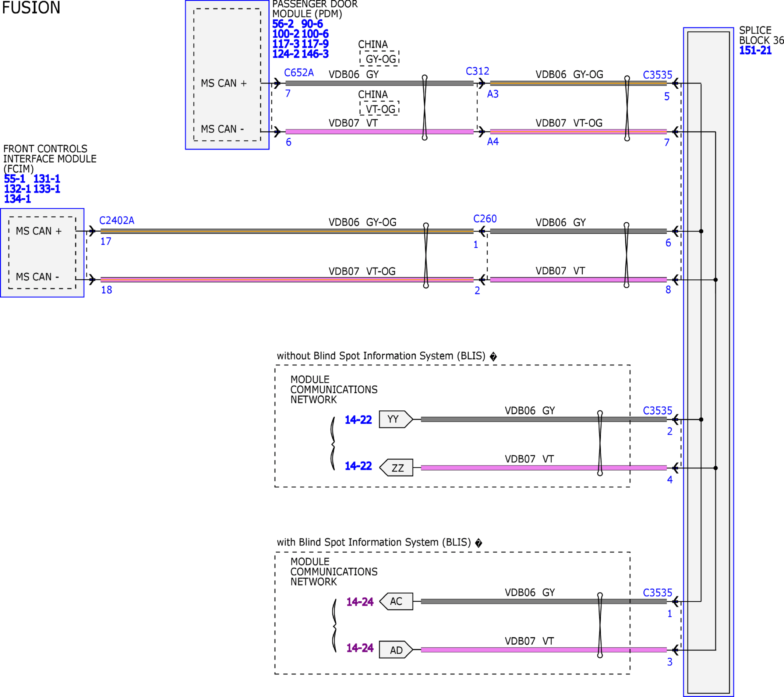The image size is (784, 697).
Task: Open the 14-24 reference beside connector AC
Action: point(360,602)
